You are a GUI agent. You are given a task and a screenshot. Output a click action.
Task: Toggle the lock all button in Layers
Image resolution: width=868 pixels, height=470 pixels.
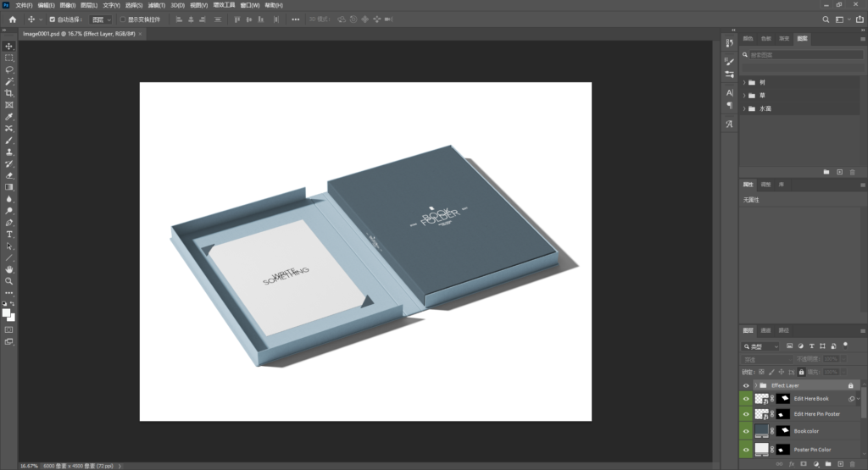point(801,372)
